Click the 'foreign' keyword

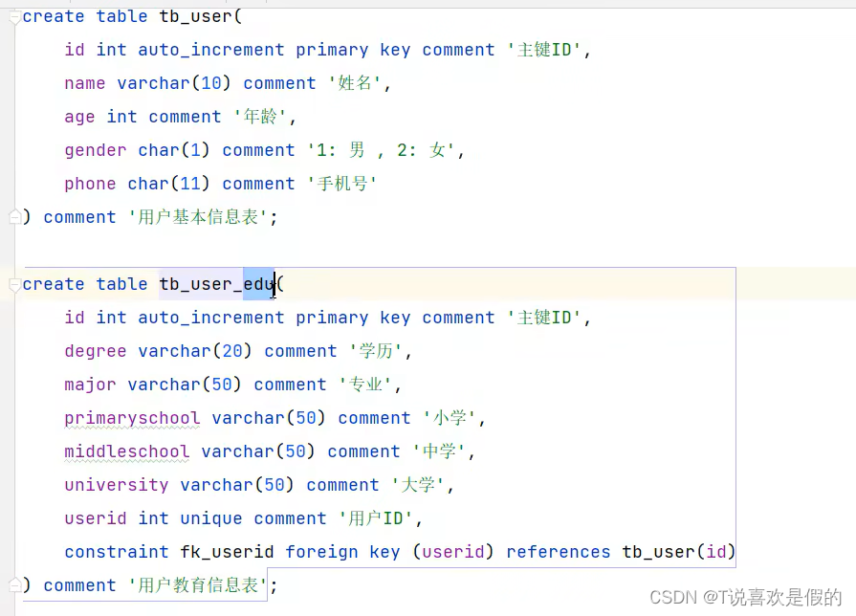coord(321,552)
